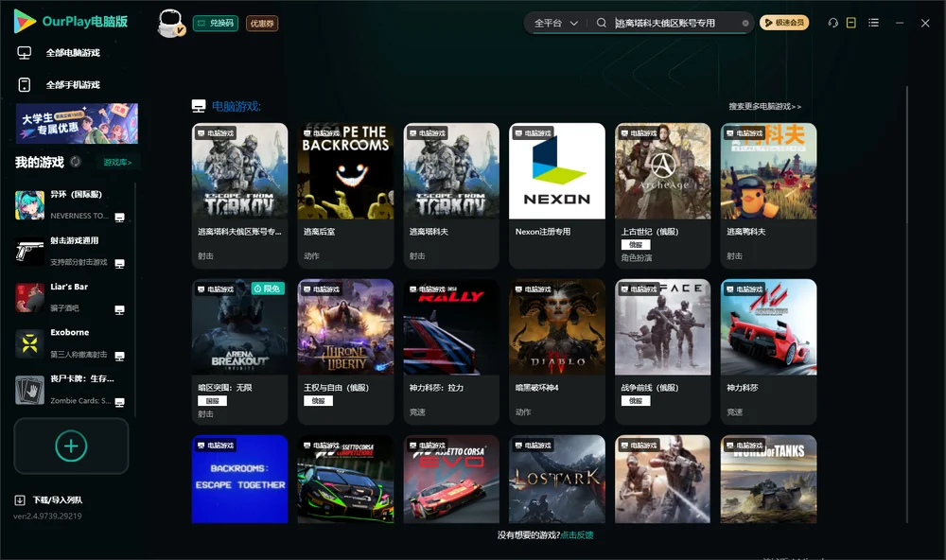Click 搜索更多电脑游戏>> link
The width and height of the screenshot is (946, 560).
764,106
